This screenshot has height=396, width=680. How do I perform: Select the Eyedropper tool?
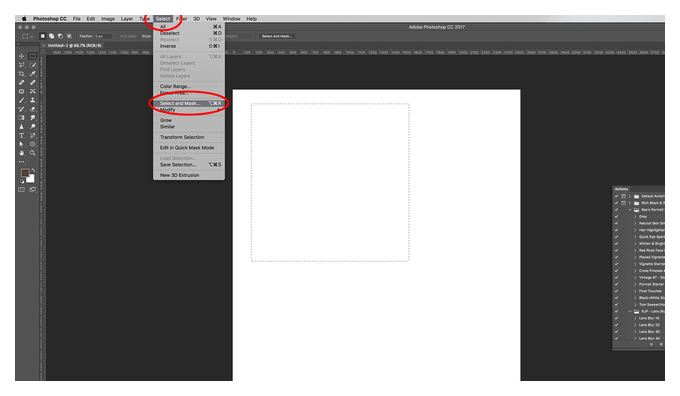click(33, 74)
